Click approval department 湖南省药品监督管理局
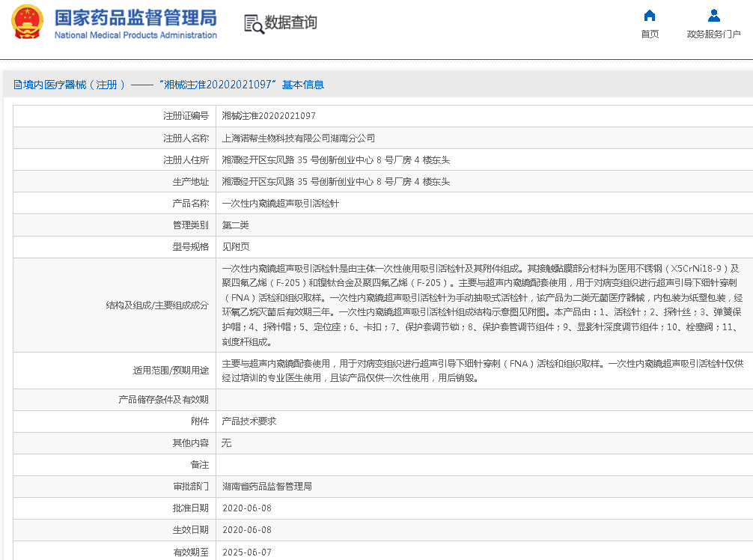The width and height of the screenshot is (753, 560). 266,486
